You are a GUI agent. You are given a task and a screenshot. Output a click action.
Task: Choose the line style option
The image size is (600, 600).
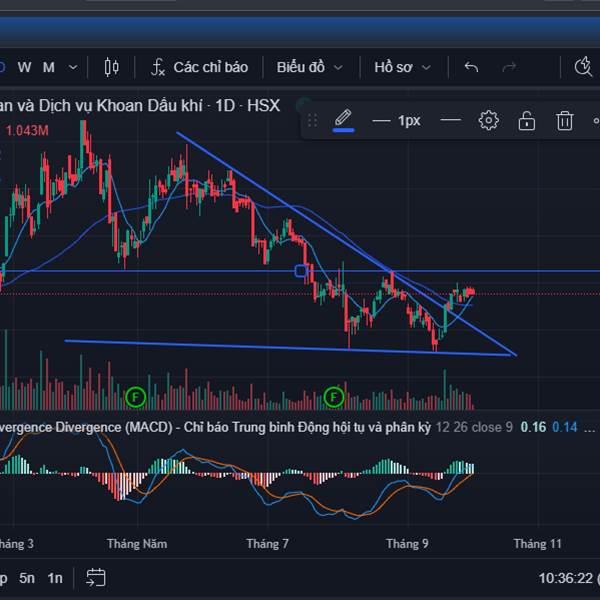450,121
